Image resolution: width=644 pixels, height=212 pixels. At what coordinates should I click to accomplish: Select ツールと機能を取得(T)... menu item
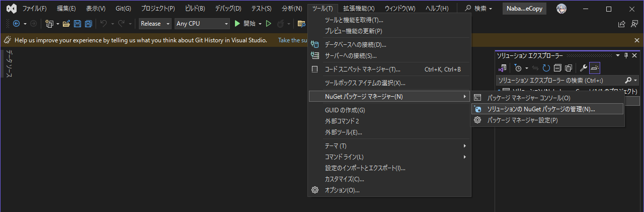tap(389, 20)
